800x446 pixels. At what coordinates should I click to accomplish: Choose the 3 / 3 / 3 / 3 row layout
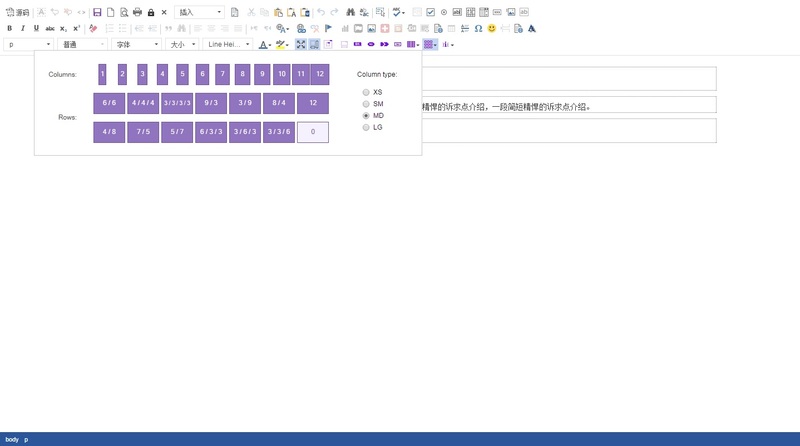point(177,103)
